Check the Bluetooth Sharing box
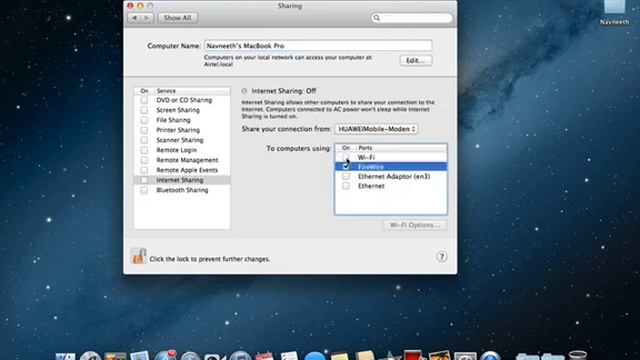Image resolution: width=640 pixels, height=360 pixels. (x=144, y=190)
